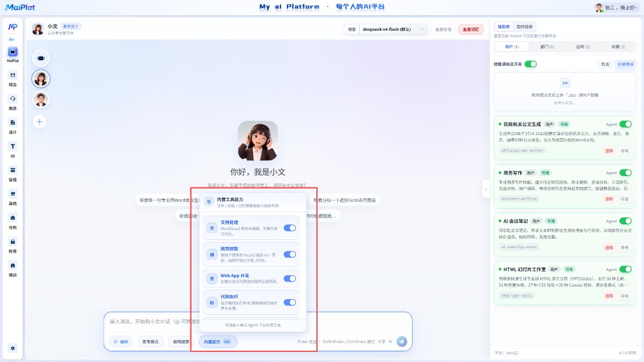Click the zip upload drop area
Viewport: 644px width, 362px height.
click(x=565, y=92)
